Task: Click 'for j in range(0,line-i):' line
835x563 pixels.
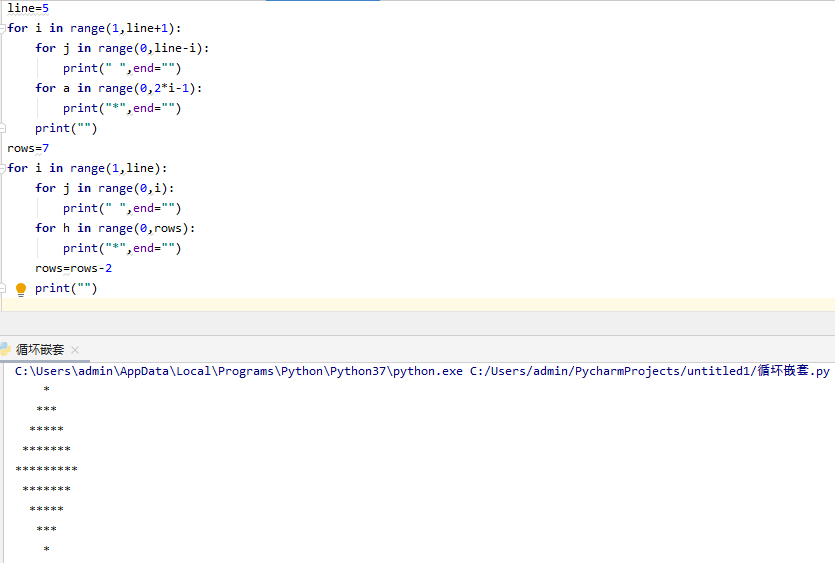Action: (122, 48)
